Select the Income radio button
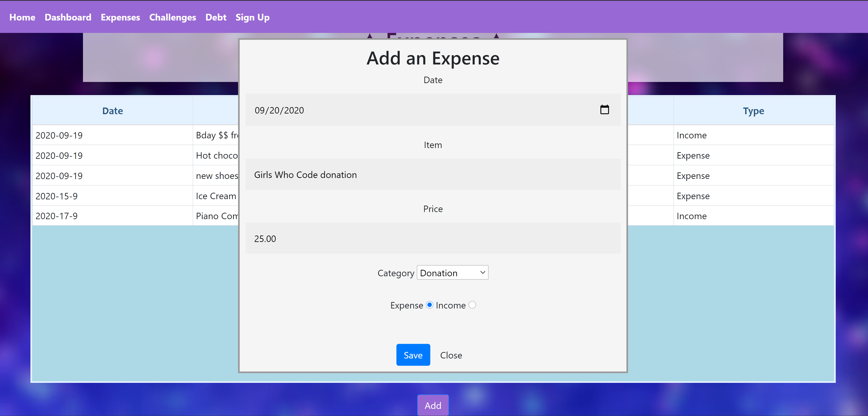 472,305
